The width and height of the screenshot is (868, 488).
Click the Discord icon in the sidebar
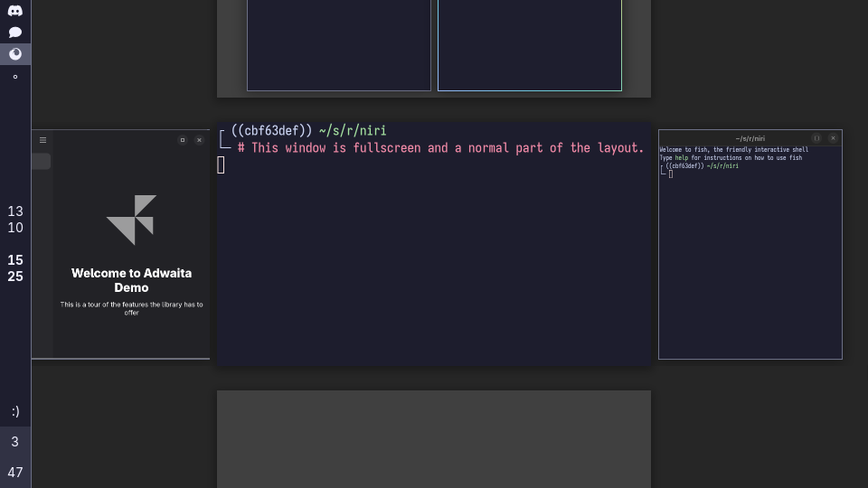point(15,11)
